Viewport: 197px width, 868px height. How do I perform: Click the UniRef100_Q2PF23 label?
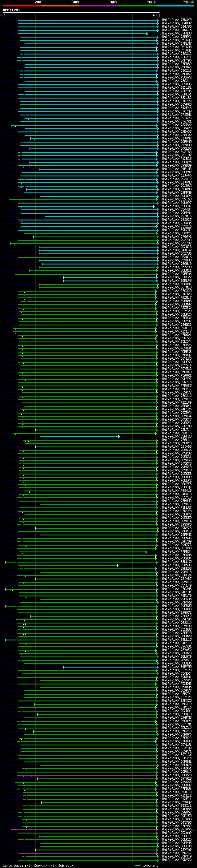[177, 436]
